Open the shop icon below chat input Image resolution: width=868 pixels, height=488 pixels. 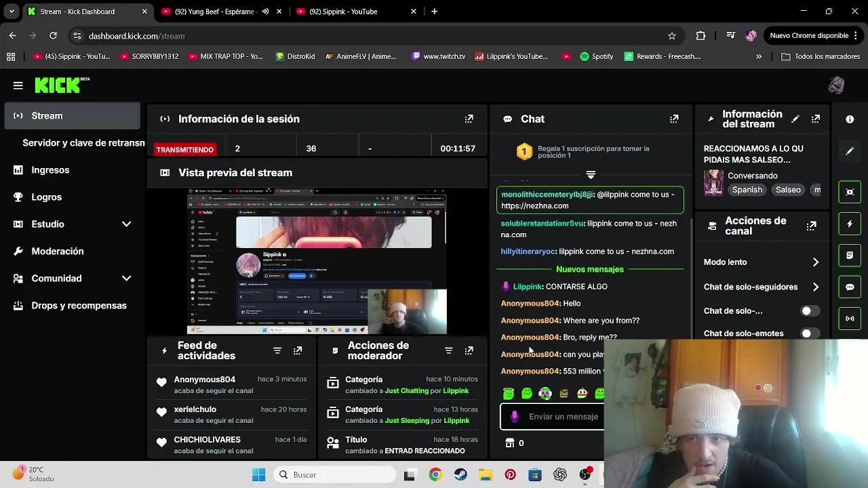[x=510, y=443]
